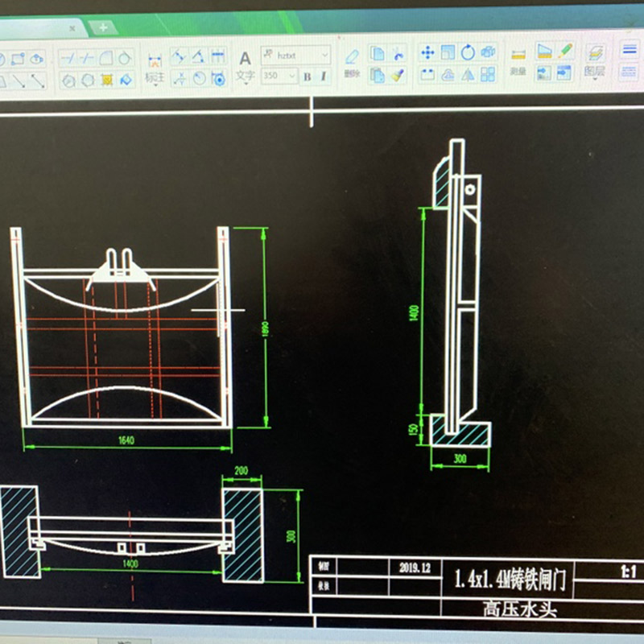Select the blue paint fill tool
The image size is (644, 644).
pyautogui.click(x=126, y=79)
